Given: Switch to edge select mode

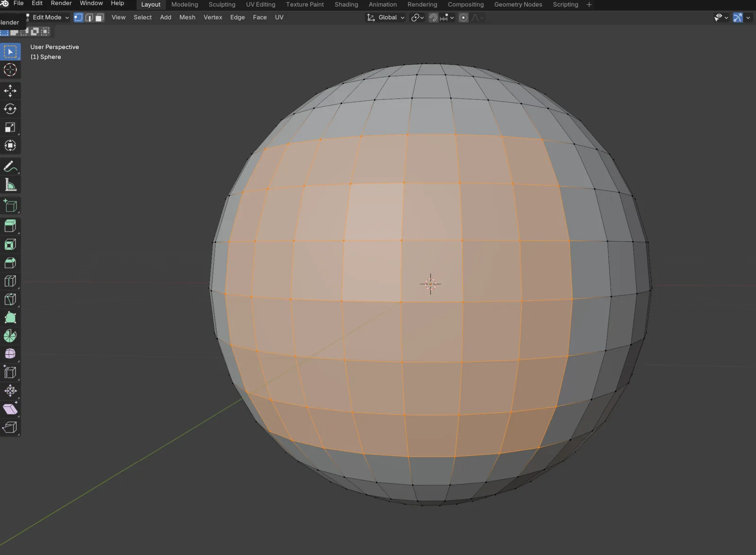Looking at the screenshot, I should pos(89,17).
